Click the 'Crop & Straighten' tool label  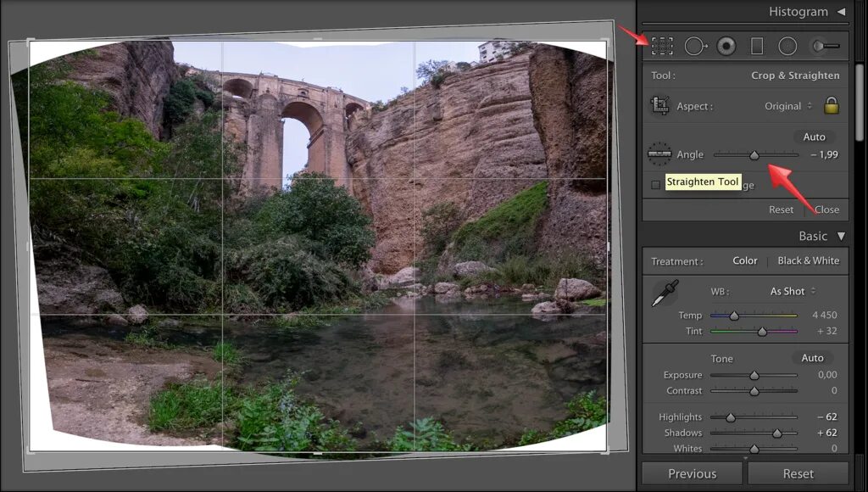coord(795,75)
